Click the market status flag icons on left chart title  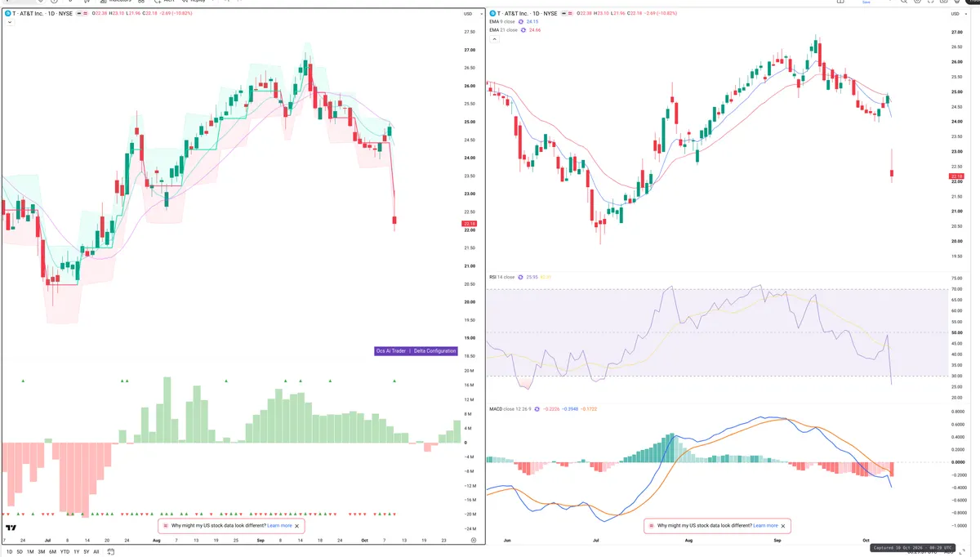(x=82, y=13)
